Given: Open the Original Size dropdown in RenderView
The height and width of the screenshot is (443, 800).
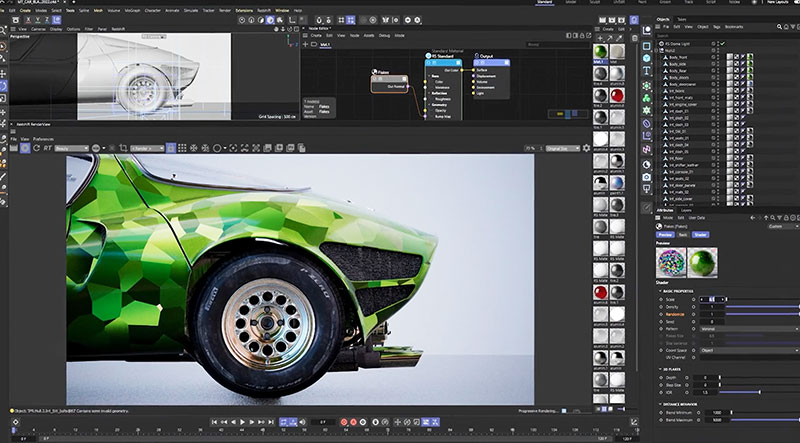Looking at the screenshot, I should click(563, 149).
